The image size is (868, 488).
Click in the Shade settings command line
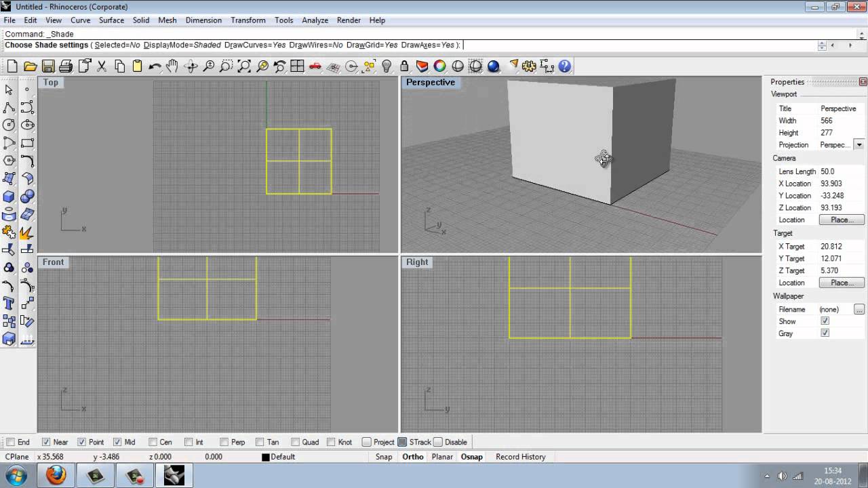tap(407, 45)
